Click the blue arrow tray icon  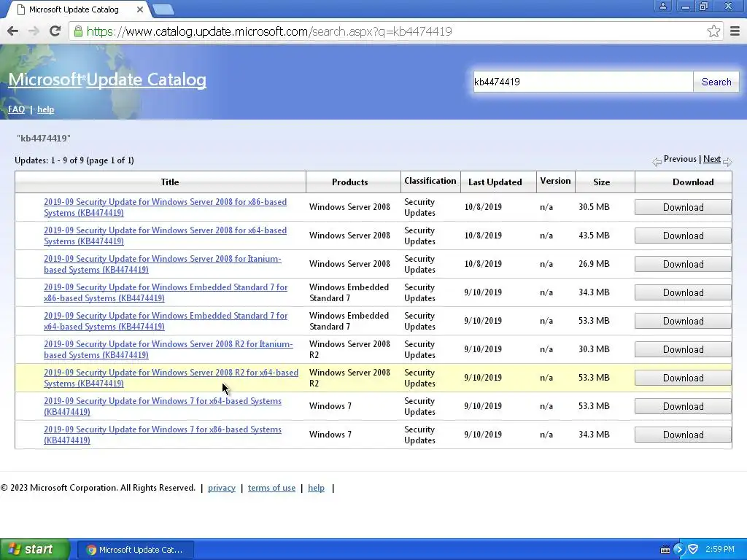(x=678, y=550)
